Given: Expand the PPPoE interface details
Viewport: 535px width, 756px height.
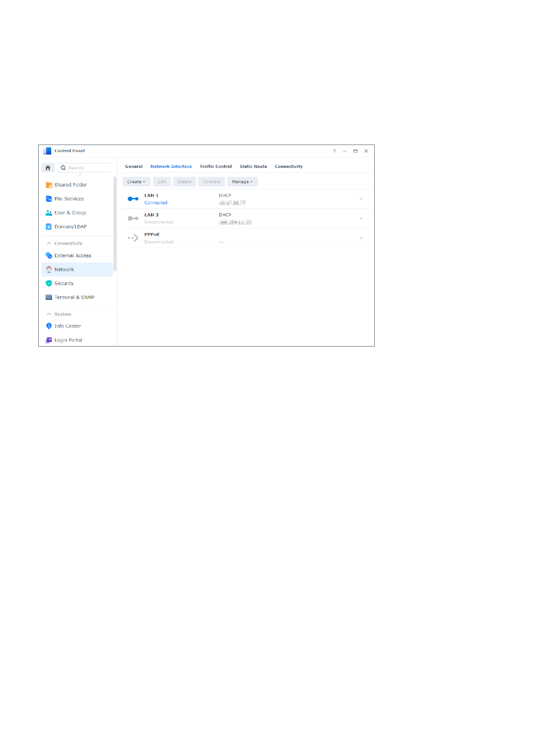Looking at the screenshot, I should [x=361, y=238].
